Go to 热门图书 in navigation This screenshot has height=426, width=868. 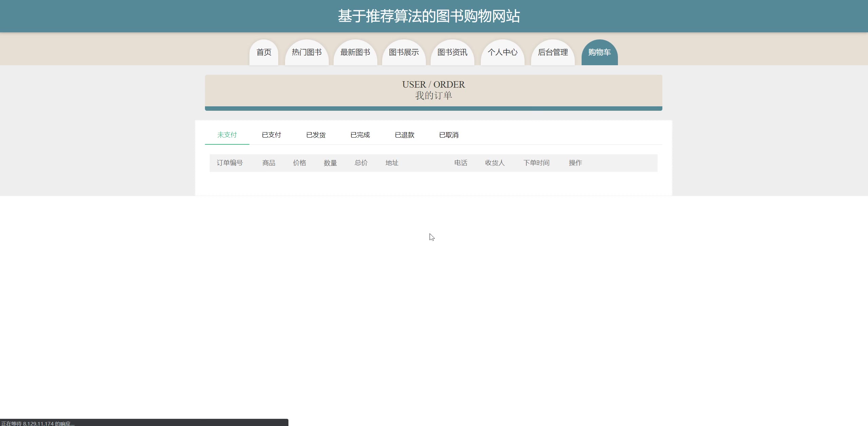click(306, 52)
